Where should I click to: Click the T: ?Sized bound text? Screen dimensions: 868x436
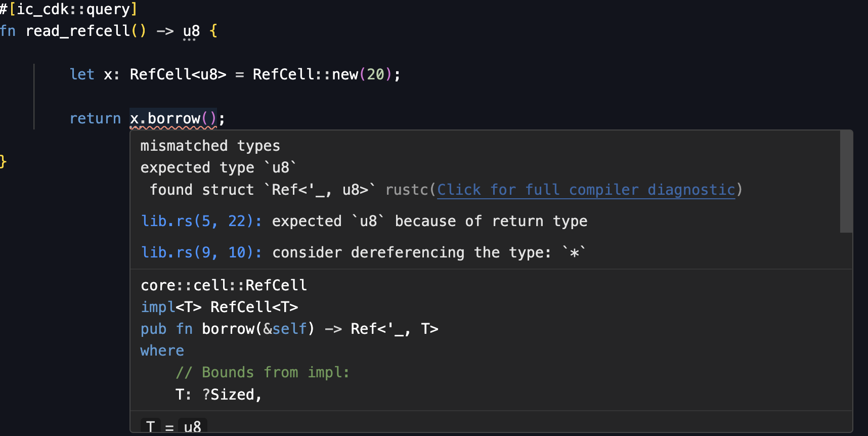[x=219, y=394]
